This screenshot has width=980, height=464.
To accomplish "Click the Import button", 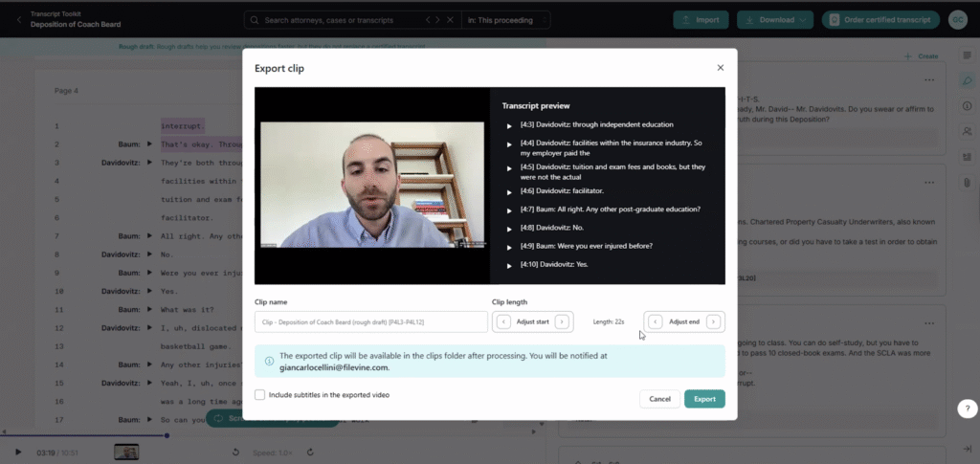I will point(701,20).
